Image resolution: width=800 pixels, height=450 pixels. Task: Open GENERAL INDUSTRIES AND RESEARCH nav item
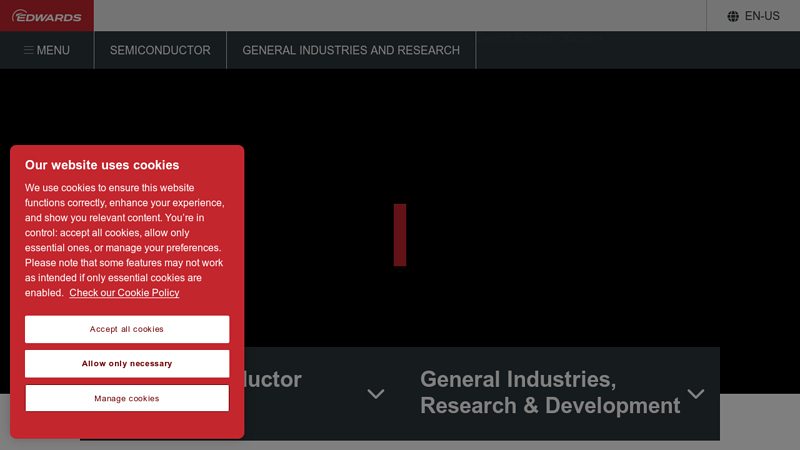(x=351, y=50)
